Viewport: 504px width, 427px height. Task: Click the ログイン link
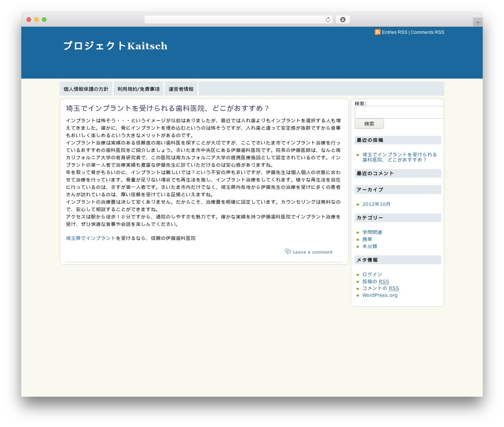(372, 275)
